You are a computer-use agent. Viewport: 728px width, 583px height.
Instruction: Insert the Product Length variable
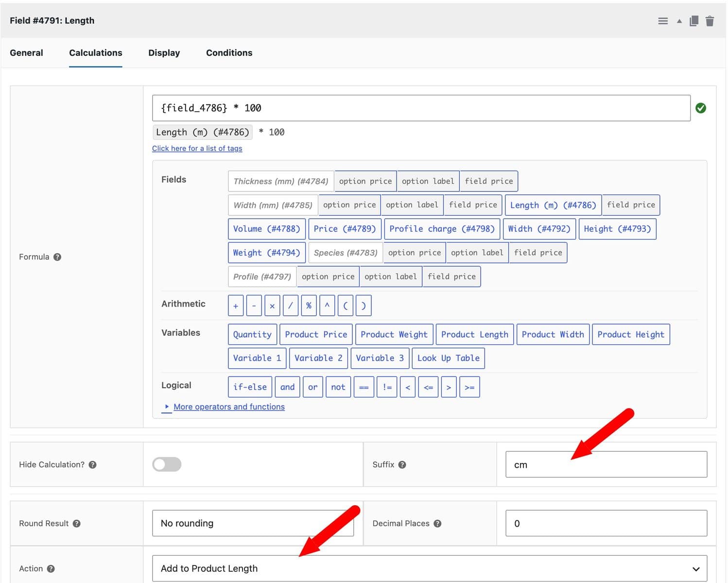click(x=475, y=334)
